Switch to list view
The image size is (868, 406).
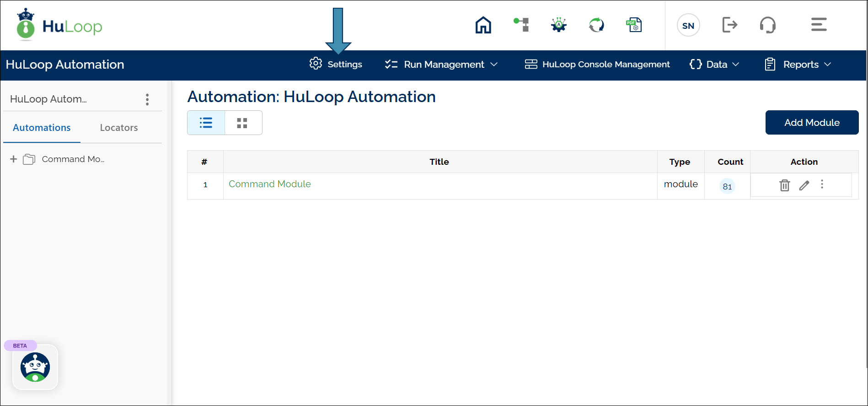click(206, 123)
